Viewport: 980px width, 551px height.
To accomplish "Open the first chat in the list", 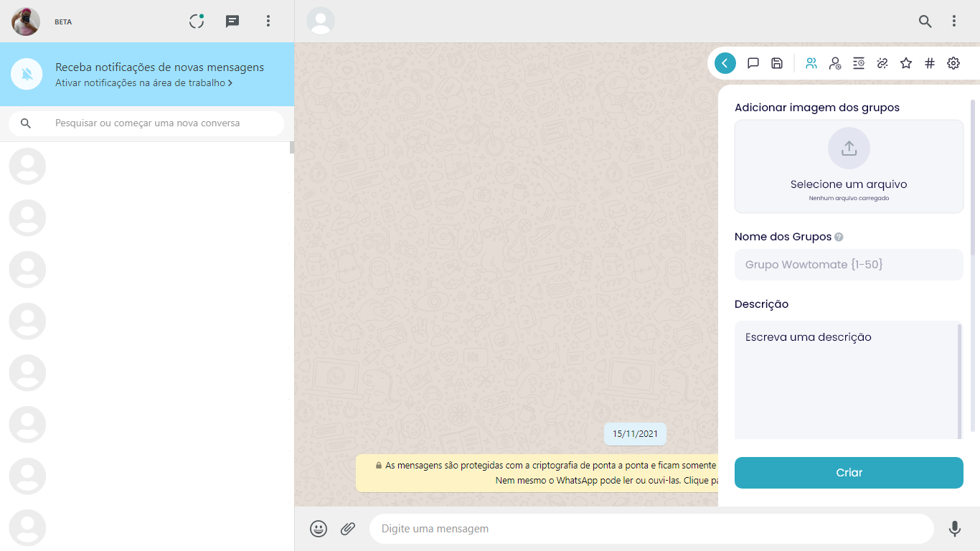I will 147,166.
